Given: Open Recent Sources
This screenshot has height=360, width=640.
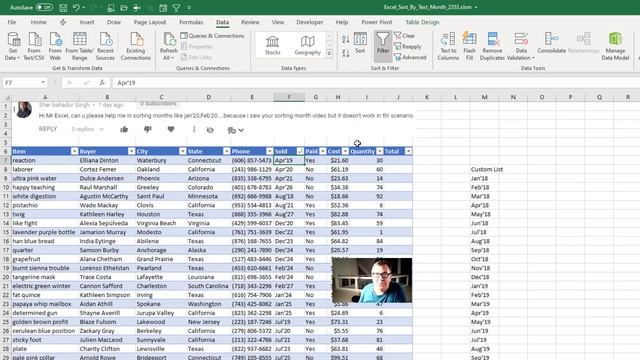Looking at the screenshot, I should 105,47.
